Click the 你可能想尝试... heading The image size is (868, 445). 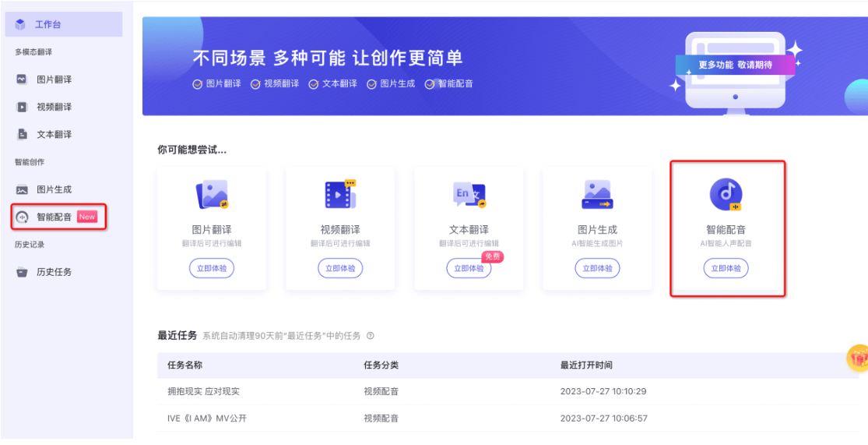pos(192,150)
